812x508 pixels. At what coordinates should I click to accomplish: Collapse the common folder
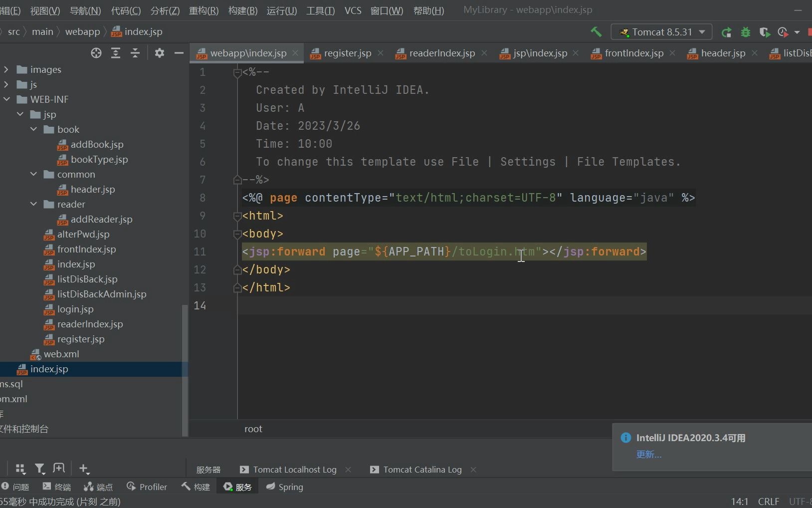pyautogui.click(x=33, y=174)
